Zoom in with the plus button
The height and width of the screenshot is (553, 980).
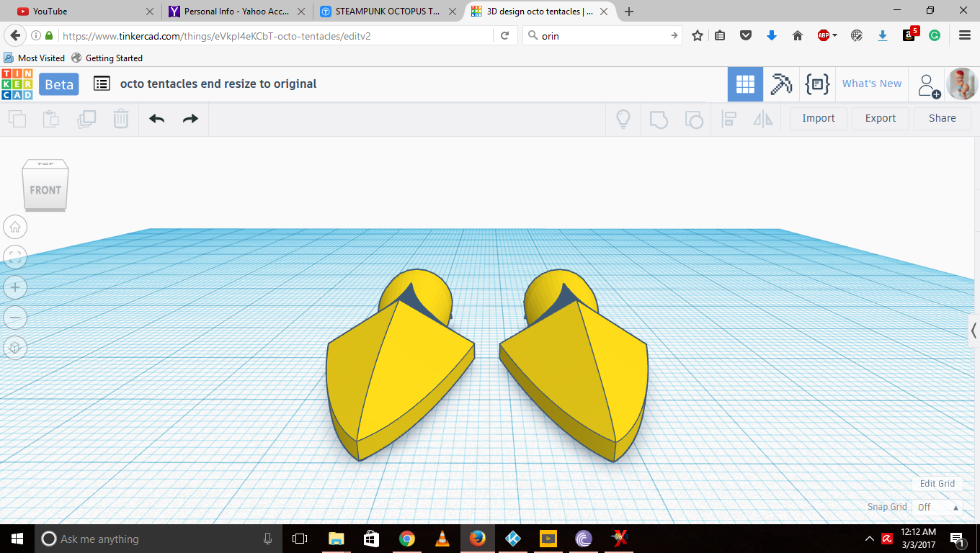[x=15, y=287]
